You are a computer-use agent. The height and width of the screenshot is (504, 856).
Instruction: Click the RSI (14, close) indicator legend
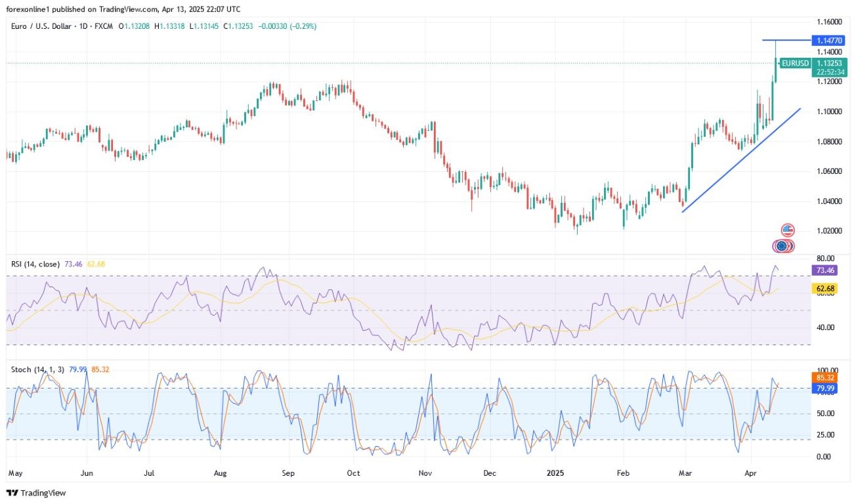click(36, 264)
